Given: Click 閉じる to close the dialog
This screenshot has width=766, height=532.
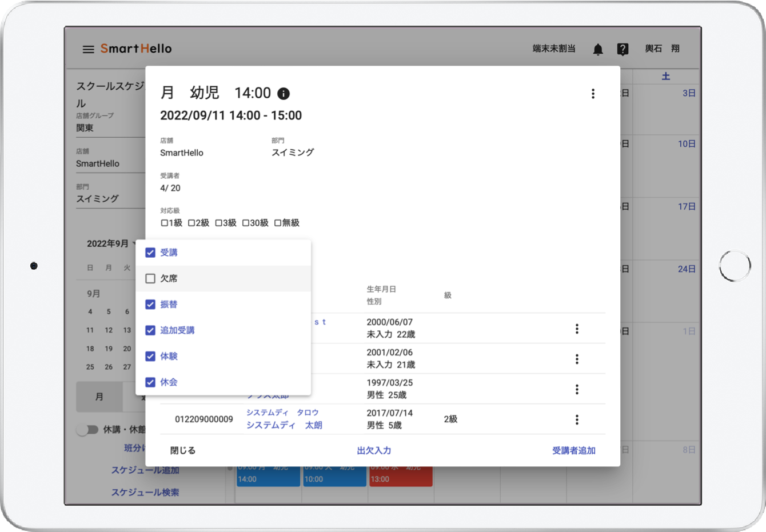Looking at the screenshot, I should (x=183, y=451).
